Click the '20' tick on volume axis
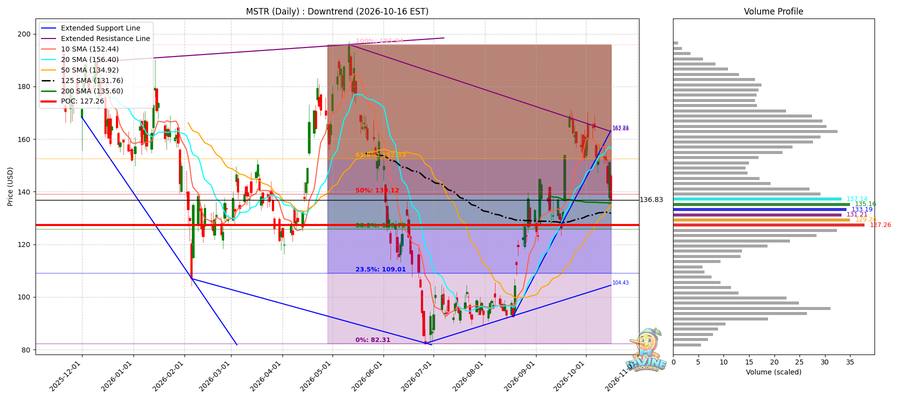 pyautogui.click(x=774, y=362)
